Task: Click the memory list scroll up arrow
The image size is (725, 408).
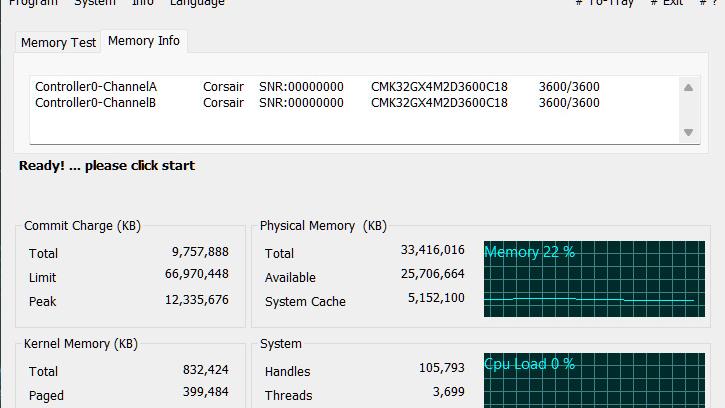Action: click(x=688, y=88)
